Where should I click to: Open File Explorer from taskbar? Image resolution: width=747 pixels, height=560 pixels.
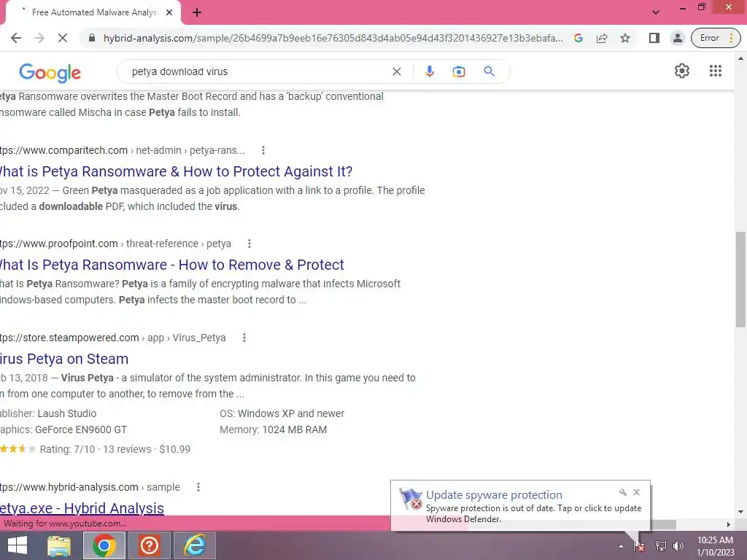point(59,545)
